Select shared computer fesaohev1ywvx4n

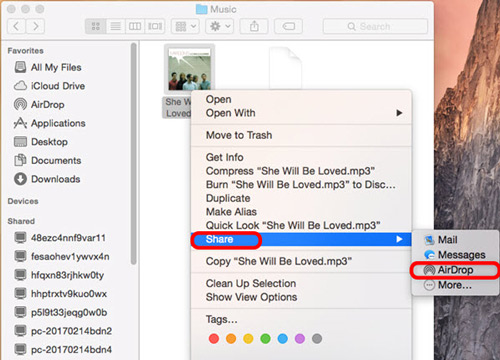[62, 257]
